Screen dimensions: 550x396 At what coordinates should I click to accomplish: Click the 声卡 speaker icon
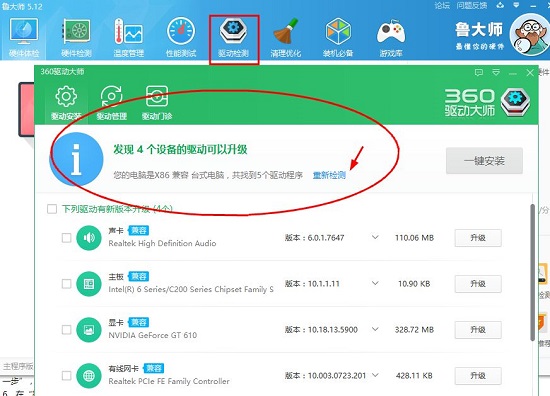click(x=89, y=238)
